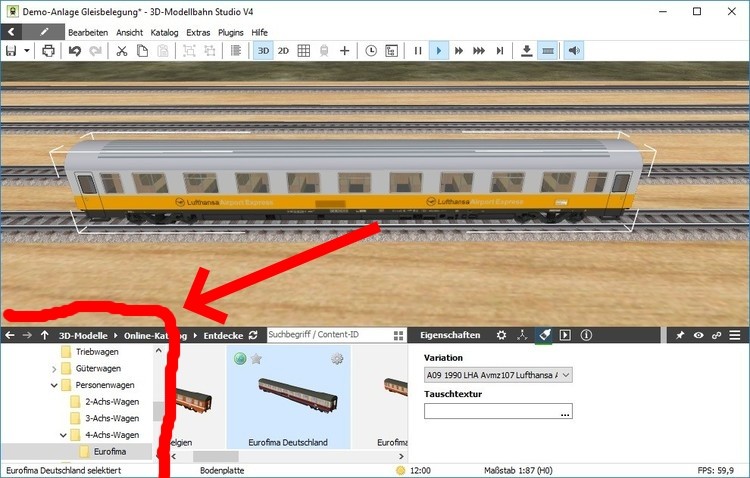Undo the last action
Viewport: 750px width, 478px height.
coord(74,51)
